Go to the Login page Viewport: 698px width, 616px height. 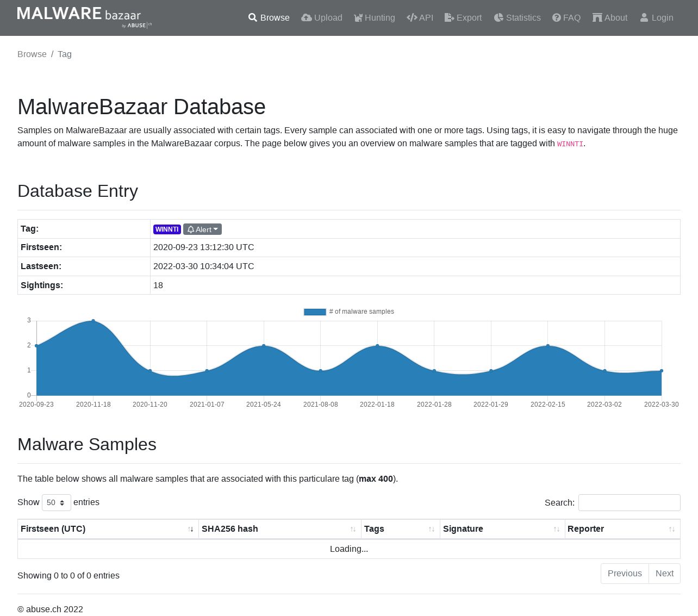(657, 18)
